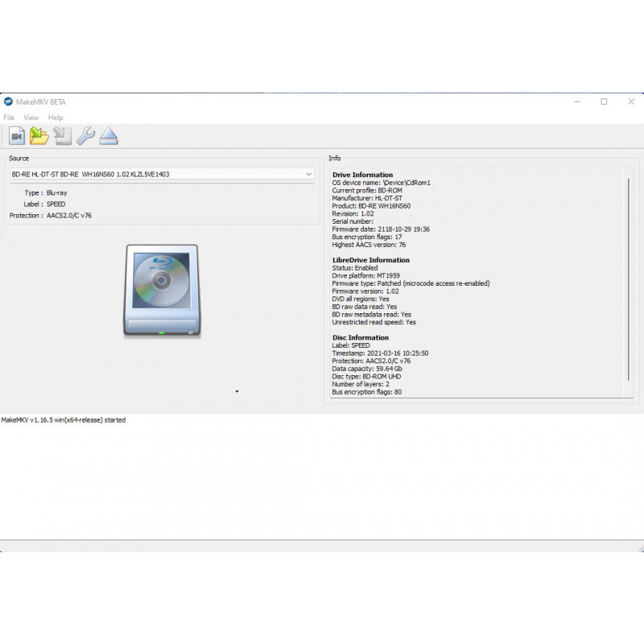Image resolution: width=644 pixels, height=644 pixels.
Task: Maximize the MakeMKV window
Action: point(604,101)
